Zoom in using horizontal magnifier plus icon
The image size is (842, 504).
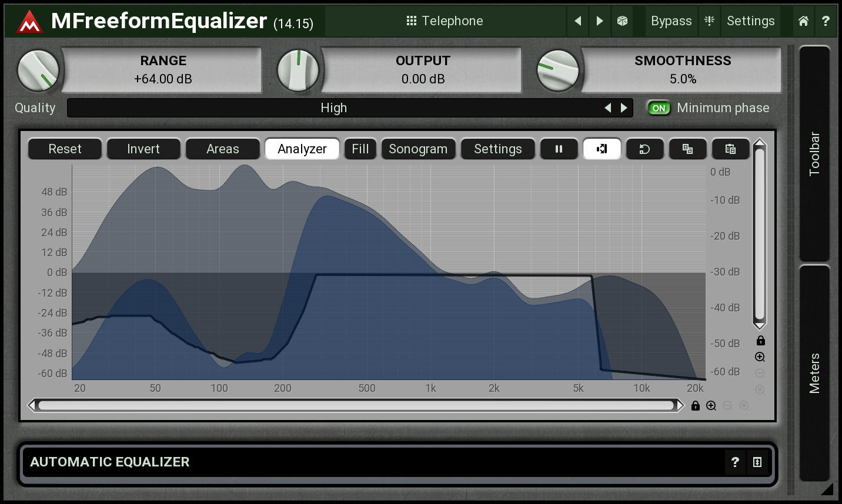[x=711, y=406]
